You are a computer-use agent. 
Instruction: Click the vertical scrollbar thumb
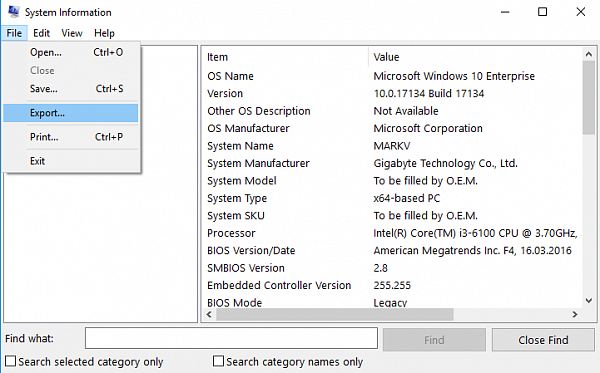pyautogui.click(x=589, y=98)
